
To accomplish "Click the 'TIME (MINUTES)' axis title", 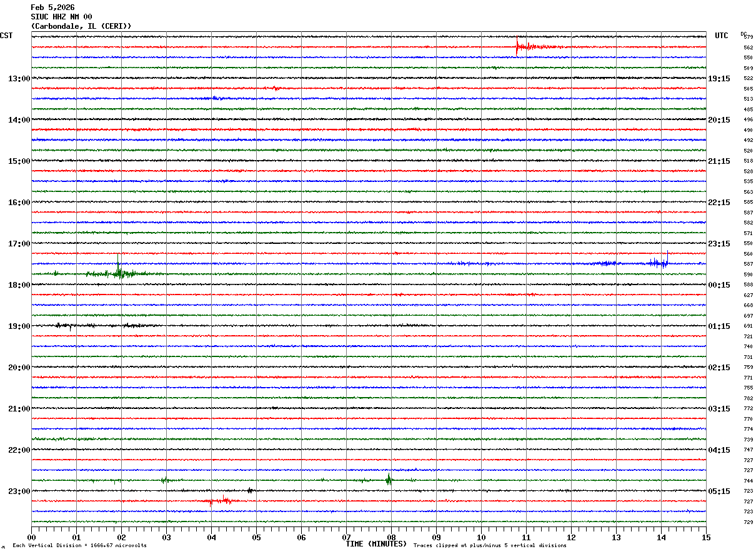I will tap(376, 544).
